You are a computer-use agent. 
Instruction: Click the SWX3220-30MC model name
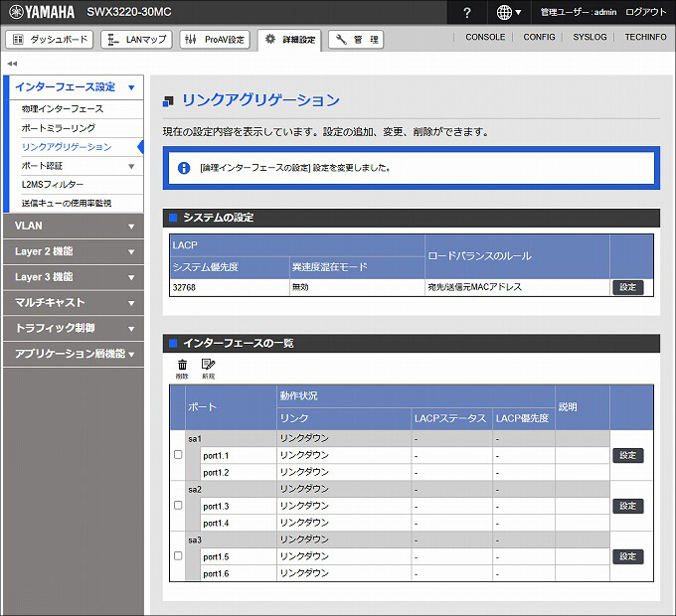[129, 12]
